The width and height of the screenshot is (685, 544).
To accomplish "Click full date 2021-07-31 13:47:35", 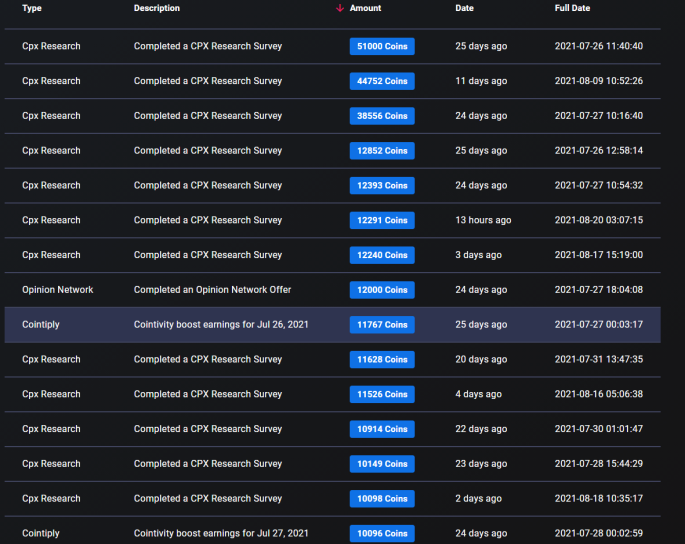I will pos(599,359).
